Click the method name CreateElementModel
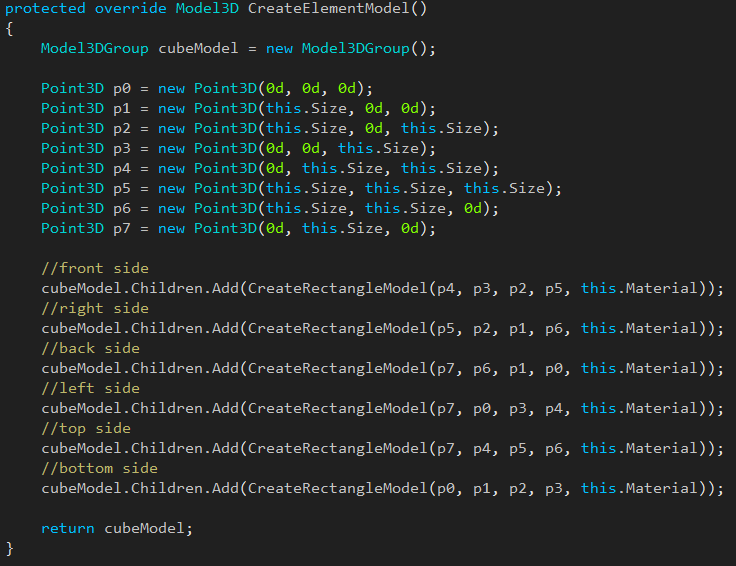The image size is (736, 566). [x=329, y=8]
